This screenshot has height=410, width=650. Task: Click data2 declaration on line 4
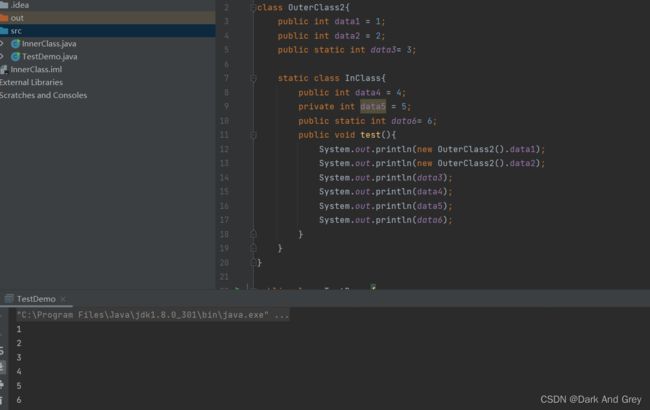(347, 36)
